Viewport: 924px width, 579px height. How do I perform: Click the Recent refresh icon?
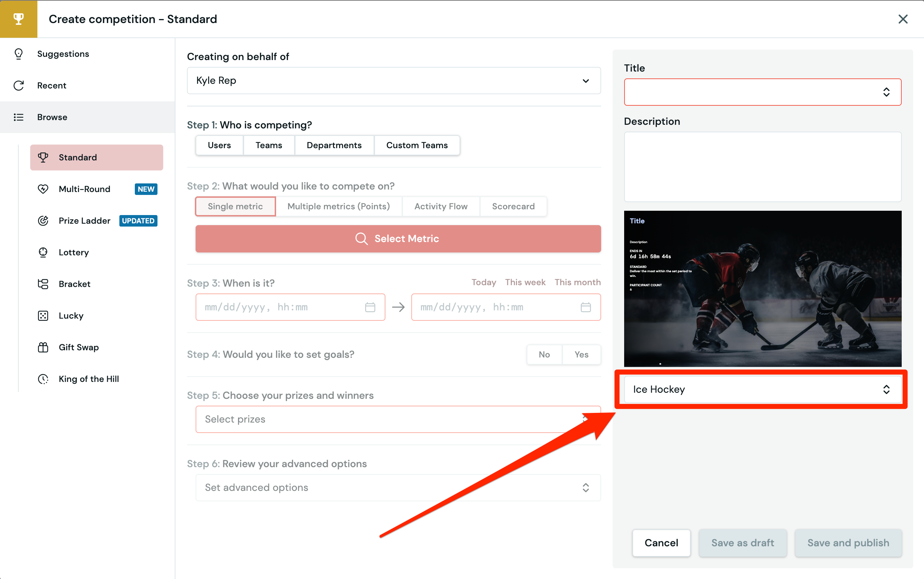(x=18, y=85)
